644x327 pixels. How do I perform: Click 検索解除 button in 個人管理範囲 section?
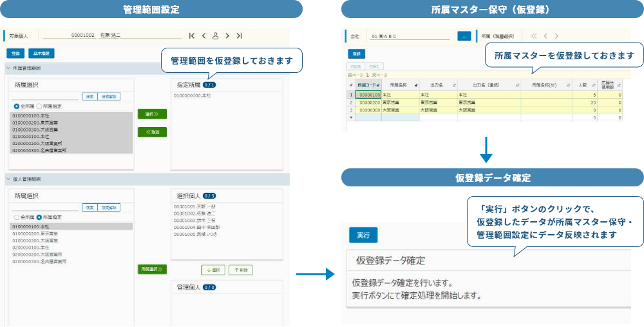[109, 207]
